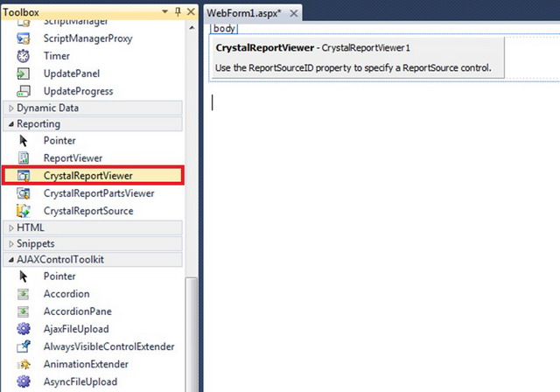Image resolution: width=560 pixels, height=392 pixels.
Task: Select the body tag label
Action: (224, 29)
